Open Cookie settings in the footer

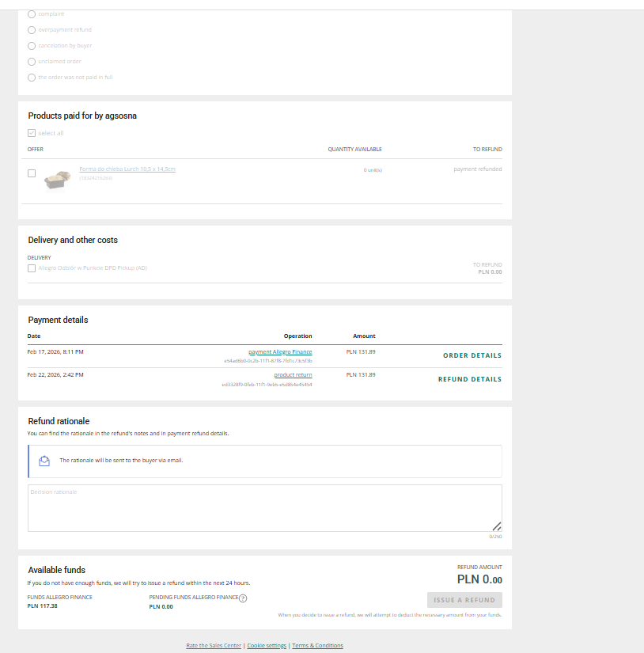coord(267,646)
